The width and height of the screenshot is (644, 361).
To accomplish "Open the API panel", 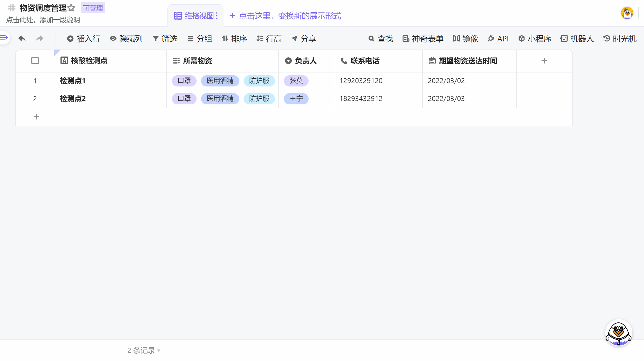I will click(x=498, y=39).
